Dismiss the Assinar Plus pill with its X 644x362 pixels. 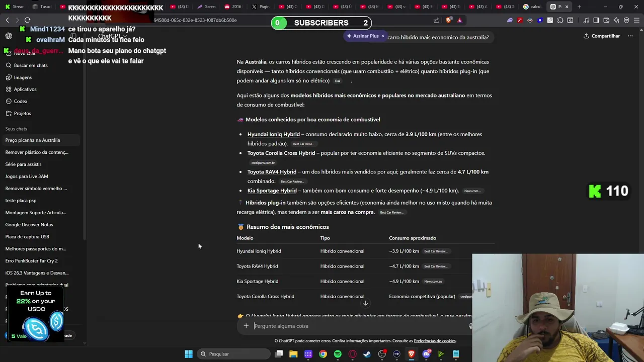382,36
